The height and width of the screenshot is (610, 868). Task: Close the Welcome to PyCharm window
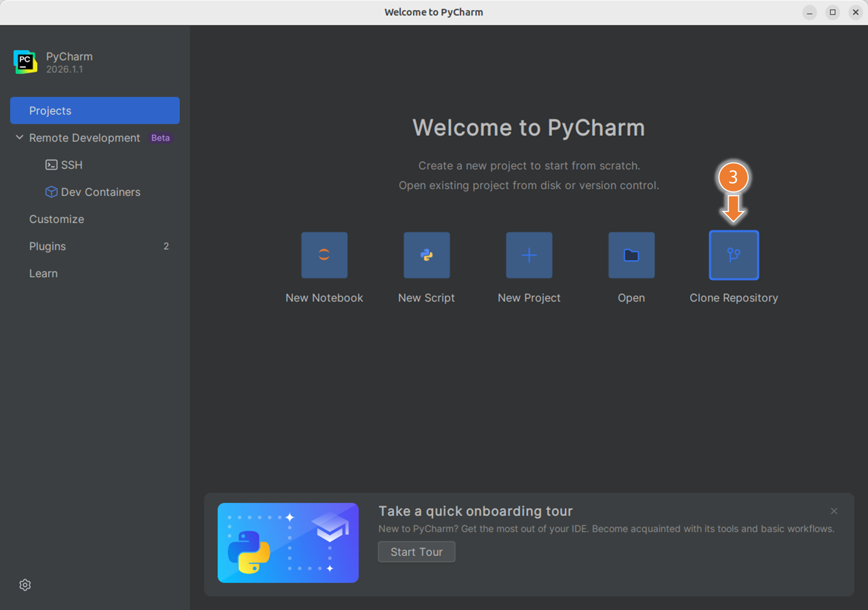coord(856,12)
